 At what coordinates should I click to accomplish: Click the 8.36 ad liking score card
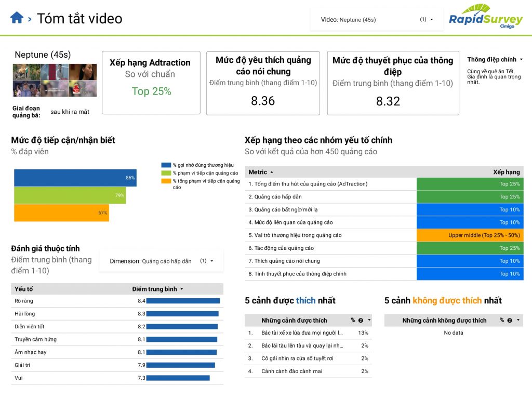click(263, 83)
